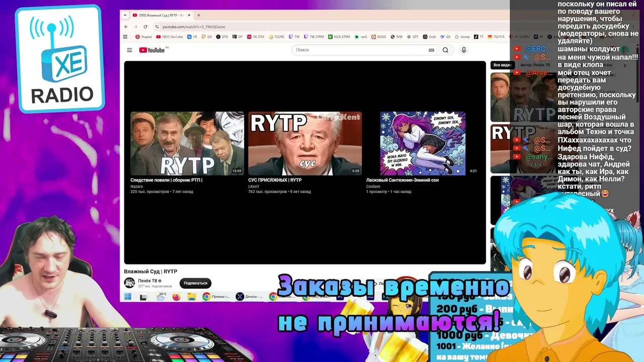Open the Алиса bookmark

[461, 37]
